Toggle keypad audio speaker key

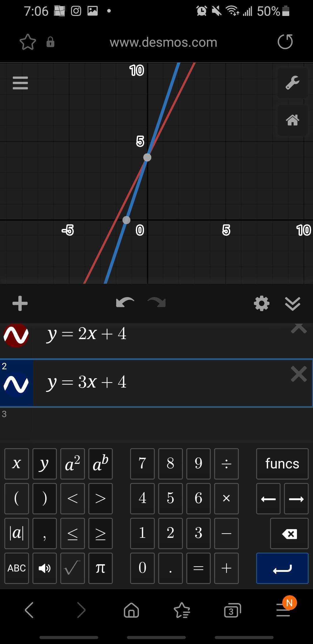point(44,568)
